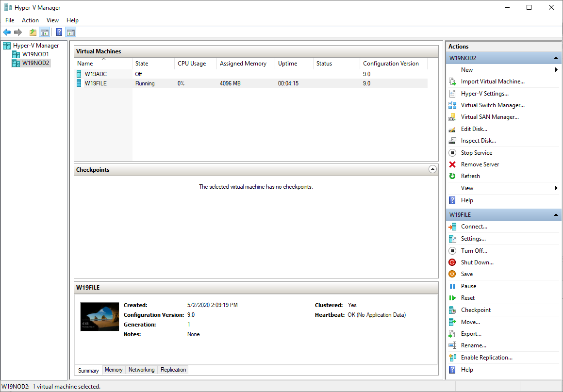The height and width of the screenshot is (392, 563).
Task: Click the green Refresh icon
Action: (452, 176)
